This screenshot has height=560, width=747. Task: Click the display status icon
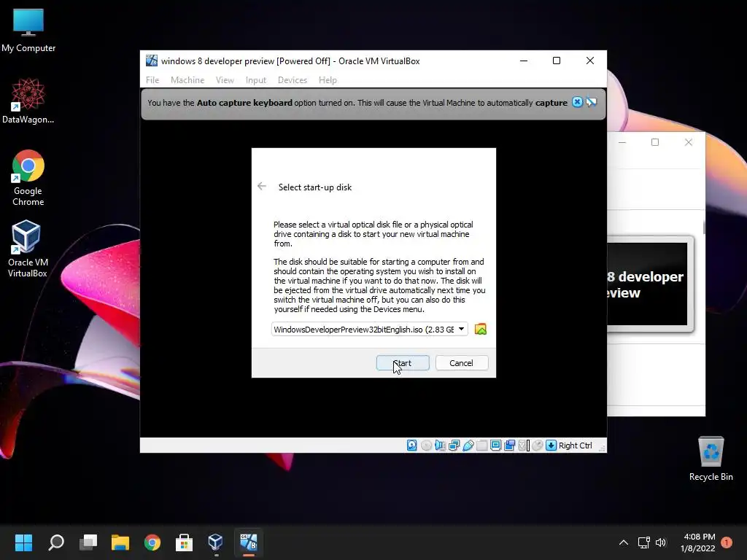495,446
